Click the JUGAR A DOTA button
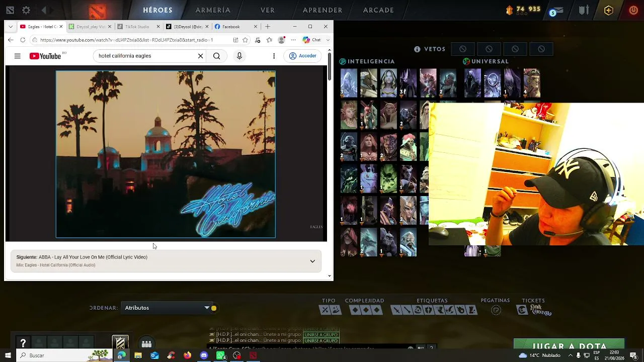This screenshot has width=644, height=362. [569, 344]
